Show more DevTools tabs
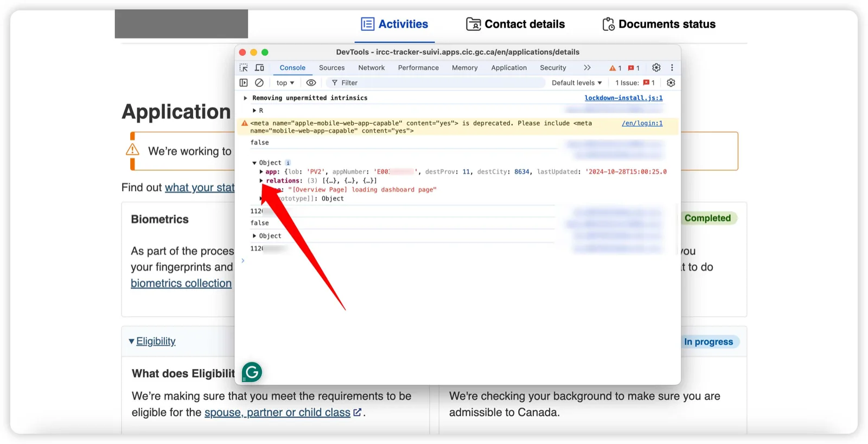868x444 pixels. pos(587,68)
